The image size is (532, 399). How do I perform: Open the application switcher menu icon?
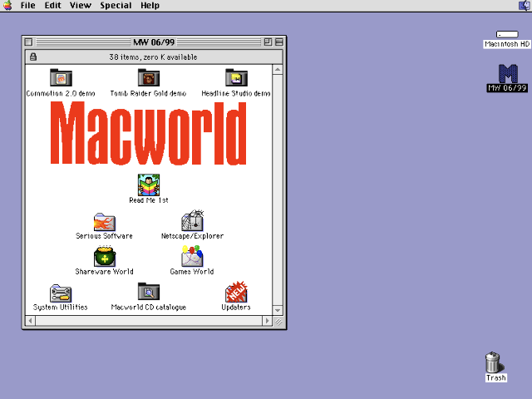(x=525, y=6)
